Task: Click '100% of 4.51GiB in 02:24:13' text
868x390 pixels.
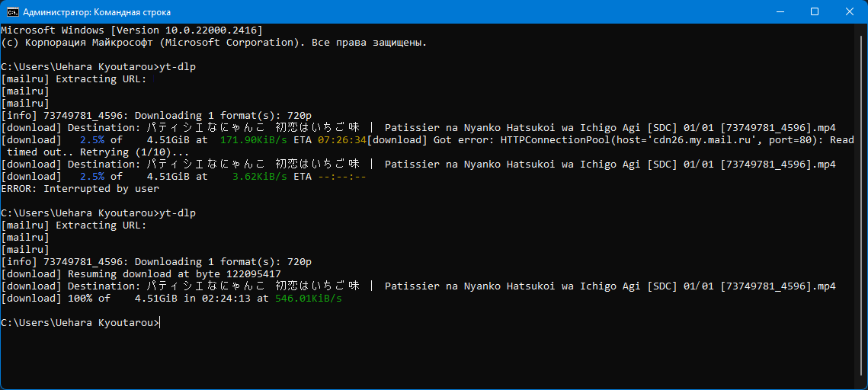Action: coord(159,298)
